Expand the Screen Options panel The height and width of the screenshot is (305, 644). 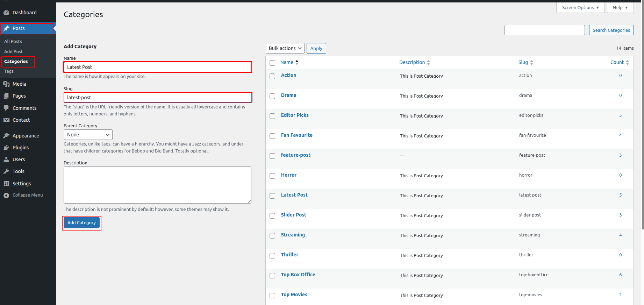click(x=580, y=7)
